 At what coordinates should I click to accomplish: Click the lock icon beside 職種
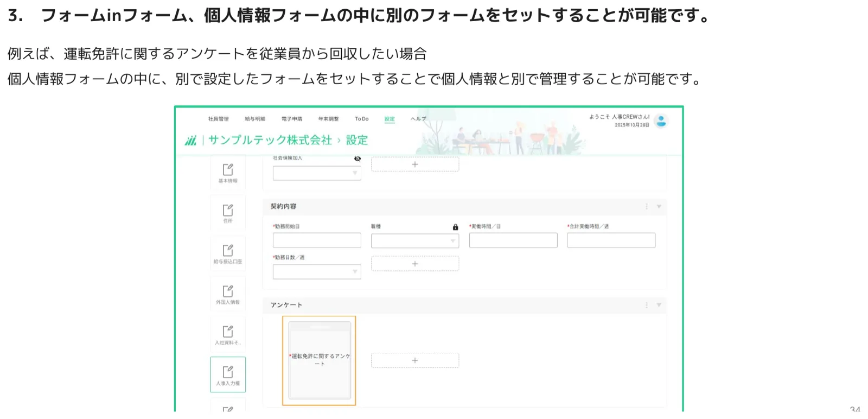tap(455, 227)
